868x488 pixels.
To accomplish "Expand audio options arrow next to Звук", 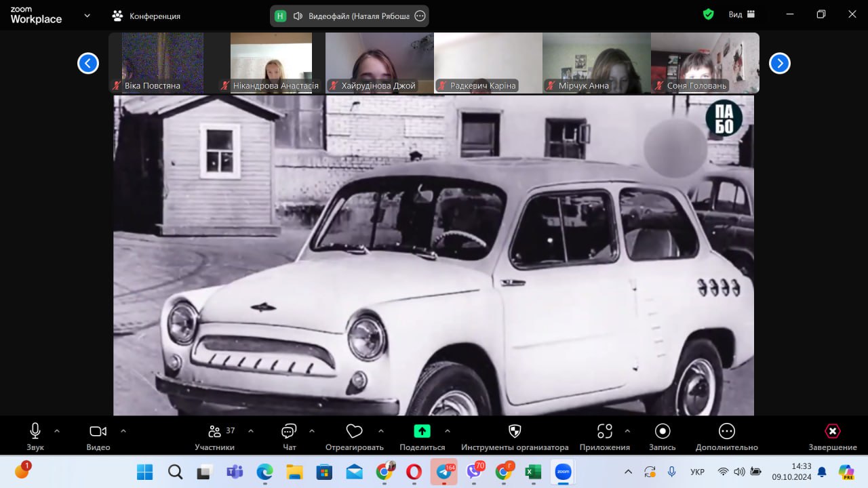I will (57, 430).
